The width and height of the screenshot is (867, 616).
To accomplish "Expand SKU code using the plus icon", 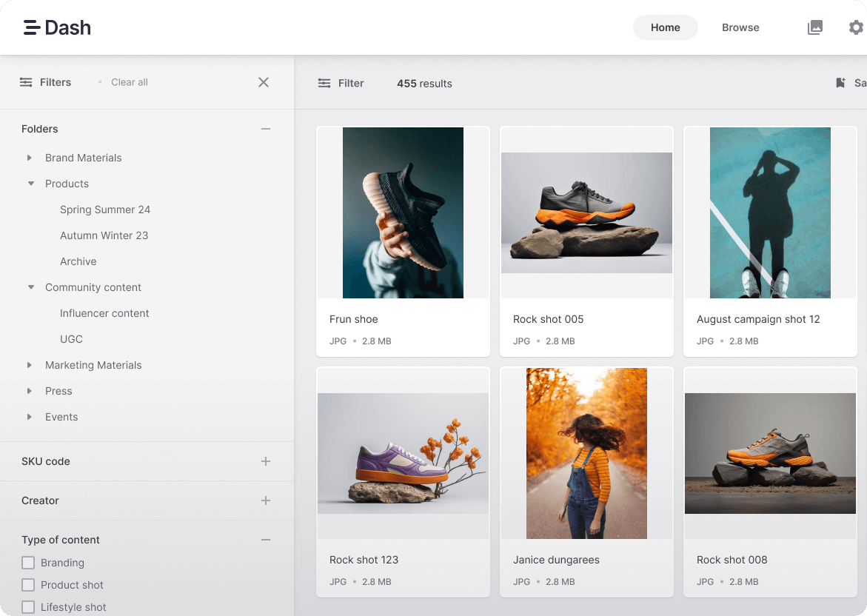I will [266, 461].
